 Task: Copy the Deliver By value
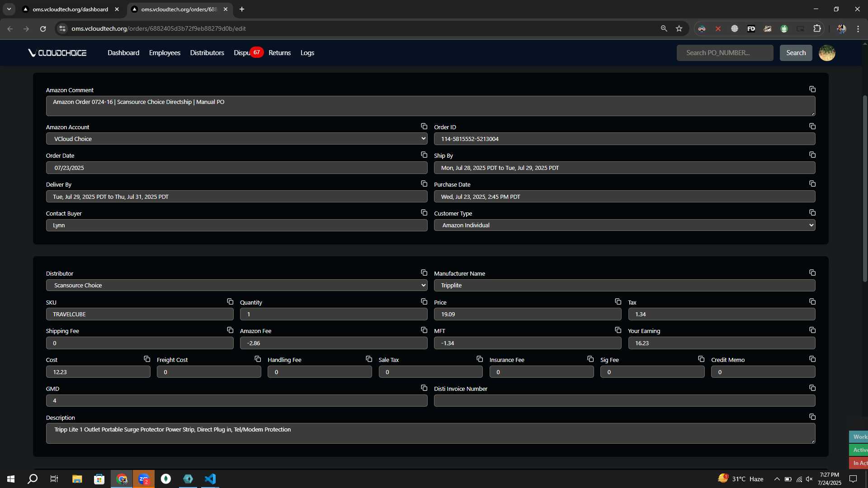click(x=424, y=184)
